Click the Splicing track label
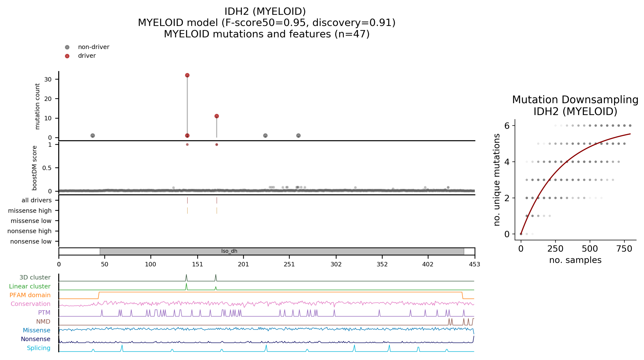The height and width of the screenshot is (360, 644). click(x=39, y=348)
